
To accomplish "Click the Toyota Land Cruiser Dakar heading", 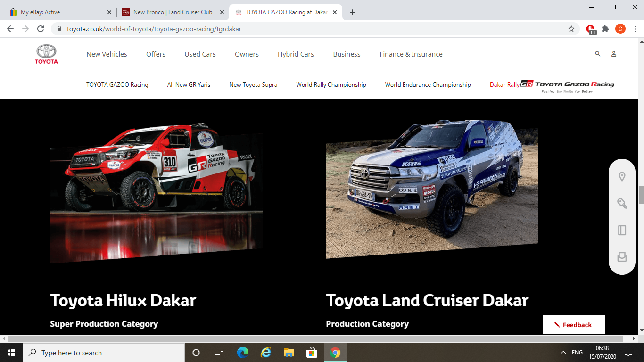I will coord(427,300).
